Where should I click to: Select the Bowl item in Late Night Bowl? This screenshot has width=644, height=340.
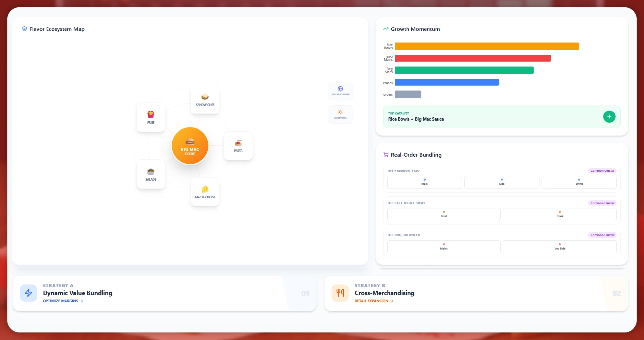coord(444,215)
